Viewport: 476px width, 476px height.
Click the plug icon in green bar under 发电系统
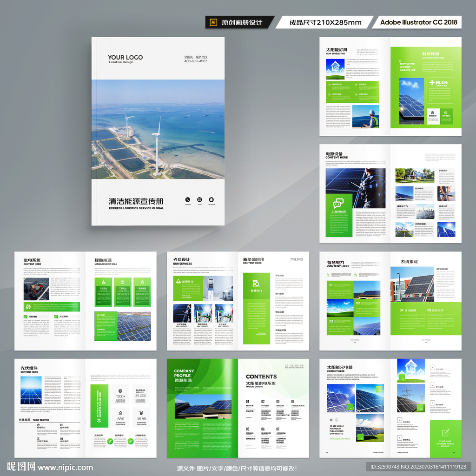(28, 307)
